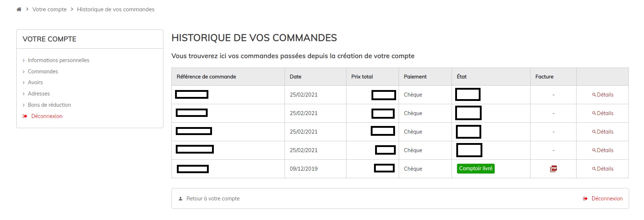
Task: Open the PDF invoice for the 09/12/2019 order
Action: coord(553,168)
